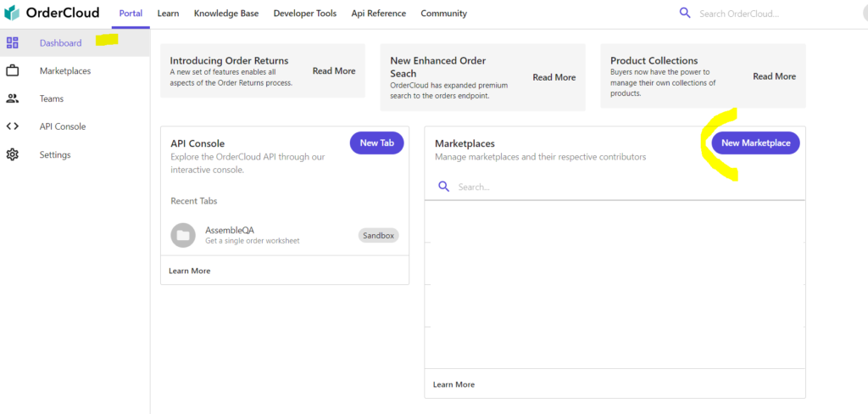Click the Sandbox badge for AssembleQA
The width and height of the screenshot is (868, 414).
[x=379, y=236]
